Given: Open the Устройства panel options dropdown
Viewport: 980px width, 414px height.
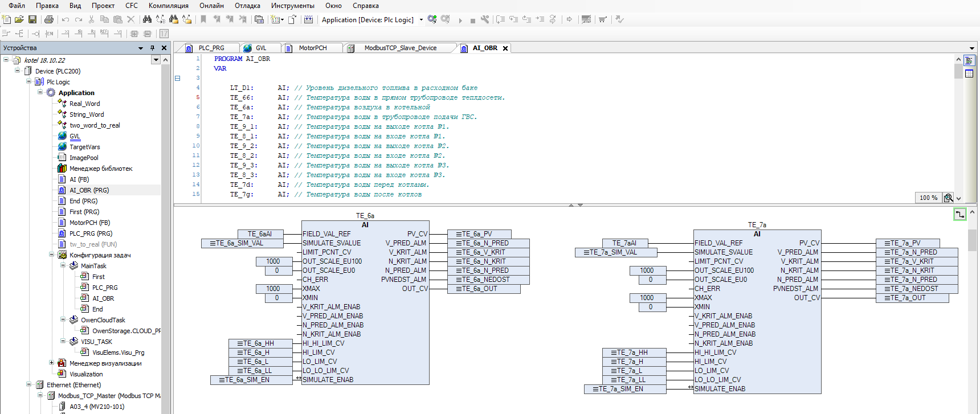Looking at the screenshot, I should [141, 48].
